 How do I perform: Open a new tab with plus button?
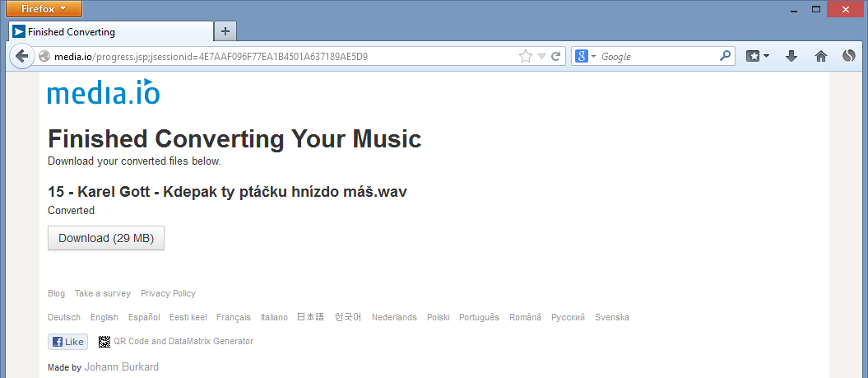coord(225,31)
